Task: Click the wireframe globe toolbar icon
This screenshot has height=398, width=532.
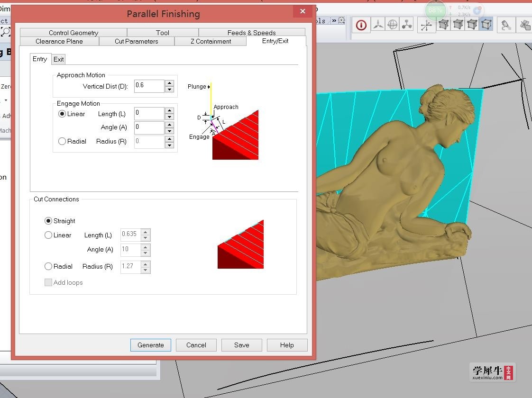Action: [x=393, y=25]
